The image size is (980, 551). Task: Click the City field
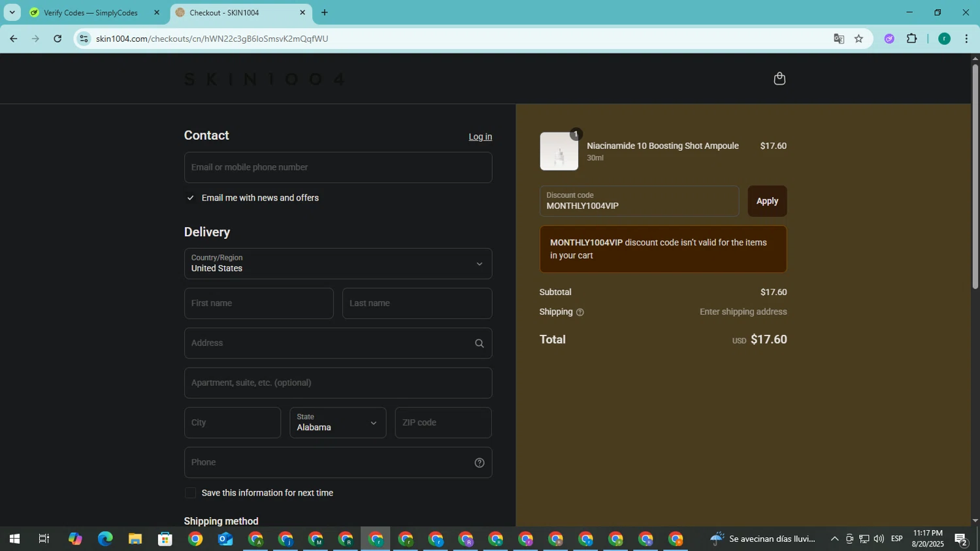click(x=233, y=423)
